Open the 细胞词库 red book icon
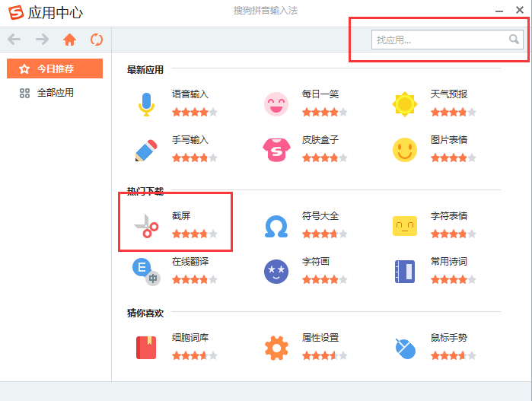 coord(146,348)
